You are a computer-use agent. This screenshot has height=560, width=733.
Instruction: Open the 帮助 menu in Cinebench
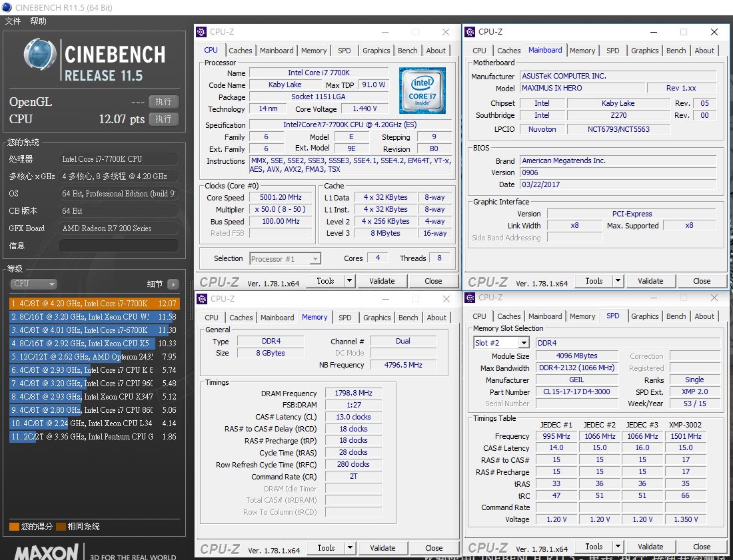(39, 21)
